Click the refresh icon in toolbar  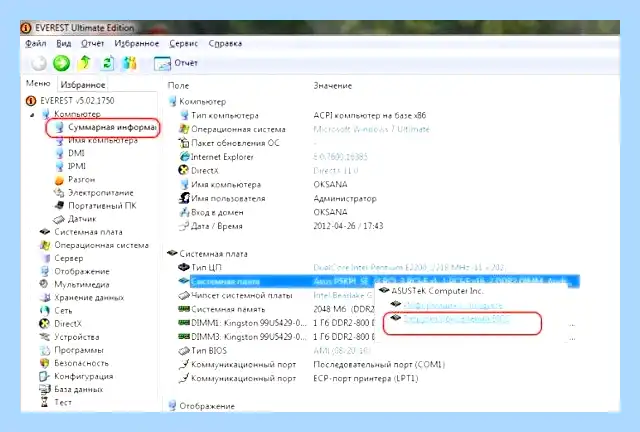pyautogui.click(x=107, y=63)
